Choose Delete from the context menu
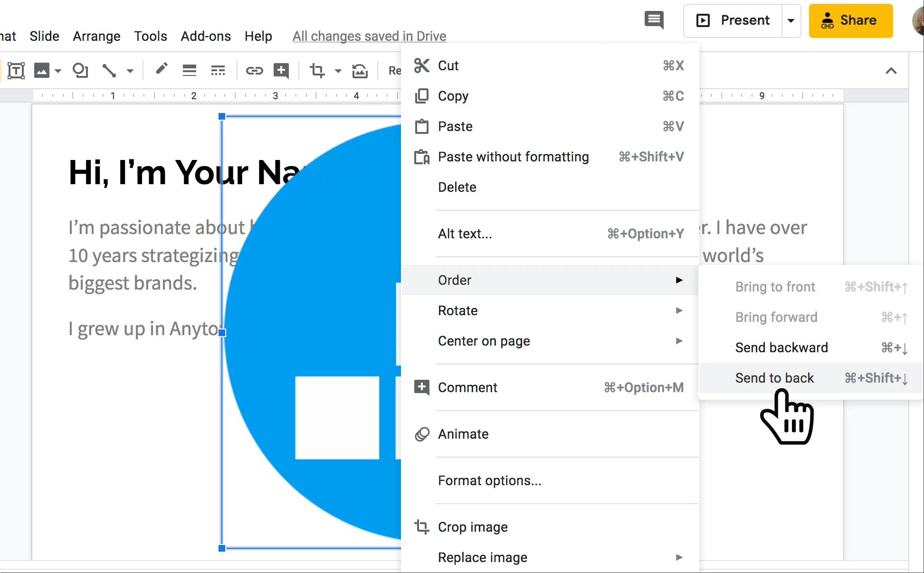Viewport: 924px width, 573px height. click(x=550, y=187)
